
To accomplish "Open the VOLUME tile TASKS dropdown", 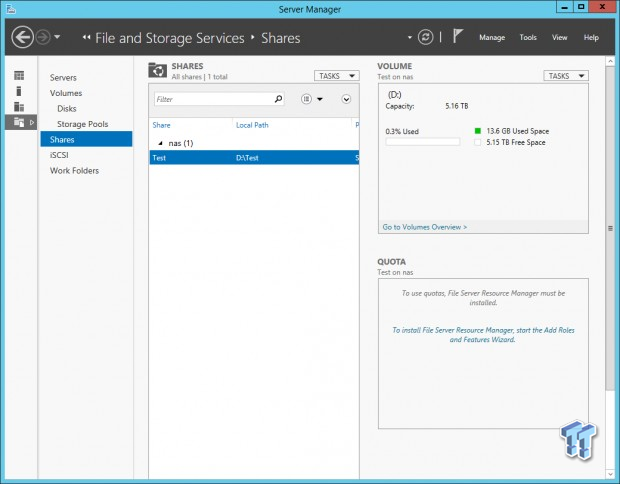I will tap(566, 76).
